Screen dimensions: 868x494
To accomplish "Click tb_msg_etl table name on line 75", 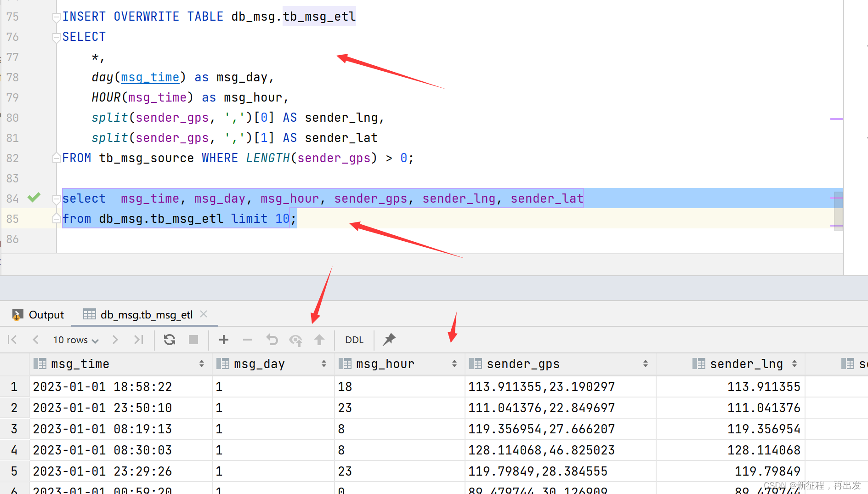I will pos(319,17).
